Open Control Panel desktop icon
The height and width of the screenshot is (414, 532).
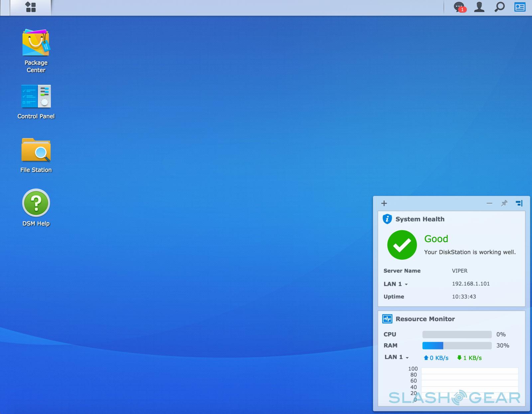(36, 102)
